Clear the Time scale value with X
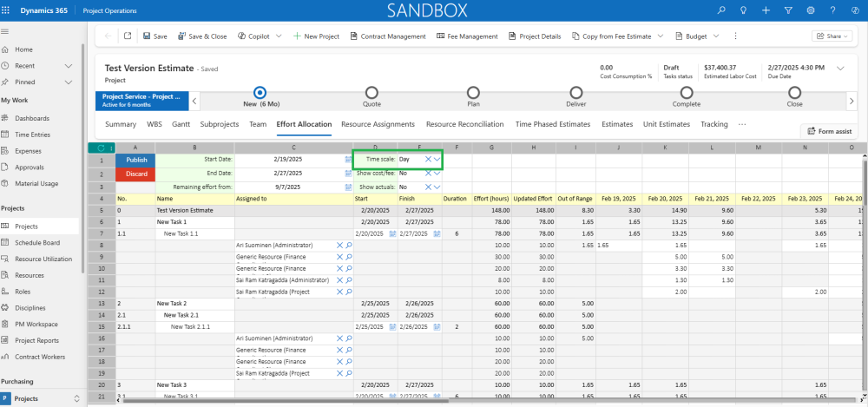 (x=428, y=160)
